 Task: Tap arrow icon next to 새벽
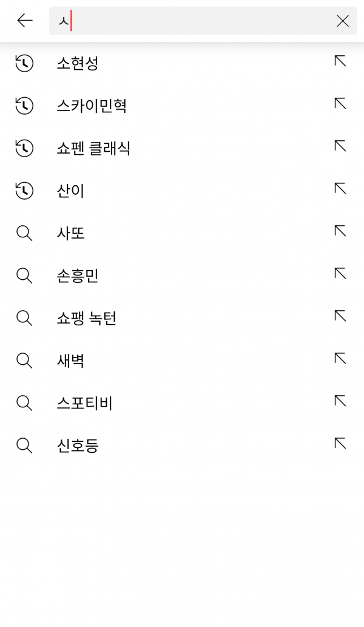click(x=340, y=359)
